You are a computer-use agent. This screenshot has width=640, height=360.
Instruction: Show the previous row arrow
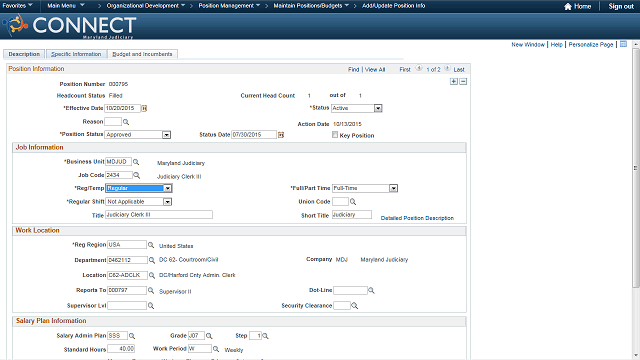tap(419, 69)
